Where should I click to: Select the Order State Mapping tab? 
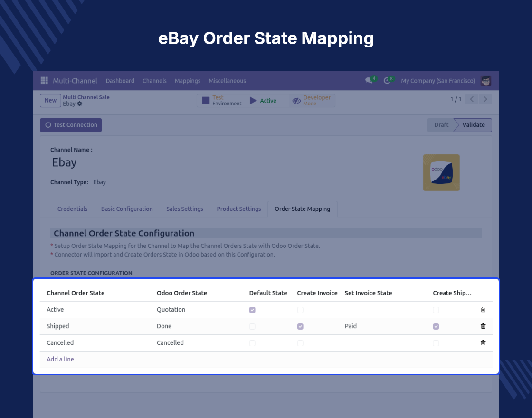tap(302, 209)
